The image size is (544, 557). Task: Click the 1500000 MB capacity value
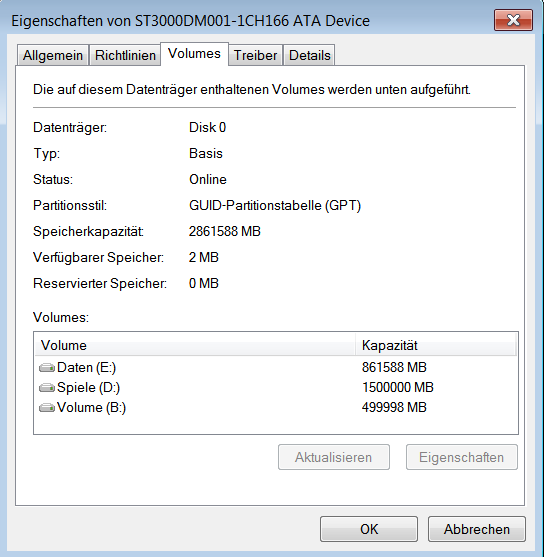(398, 387)
